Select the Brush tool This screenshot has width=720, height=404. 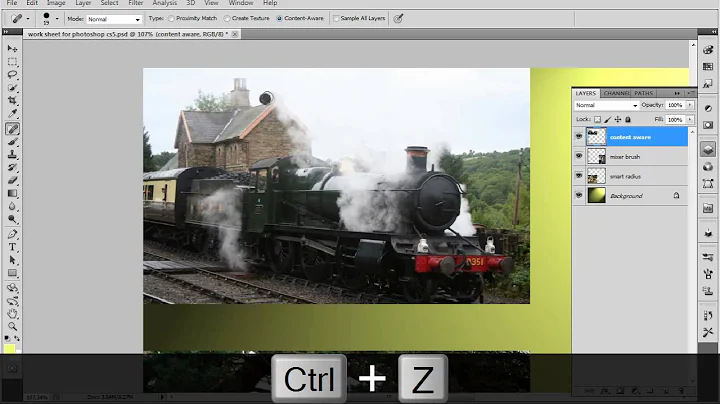tap(12, 142)
